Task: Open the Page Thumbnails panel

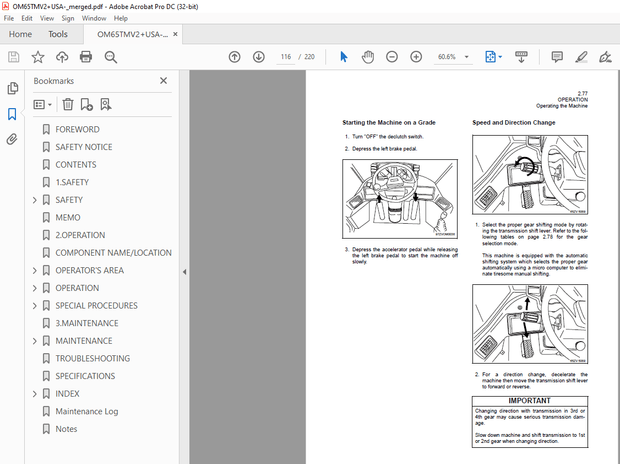Action: (12, 88)
